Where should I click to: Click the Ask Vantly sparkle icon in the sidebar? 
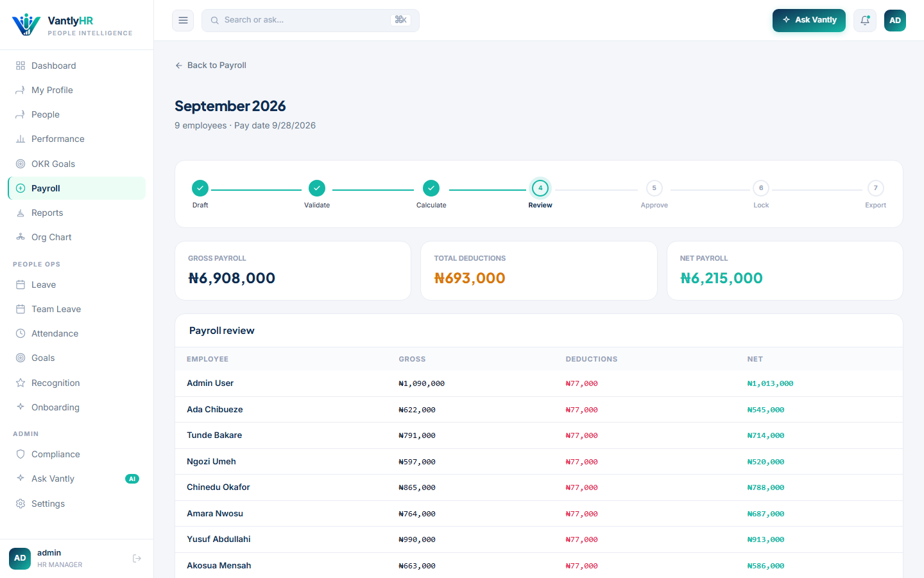[x=21, y=478]
